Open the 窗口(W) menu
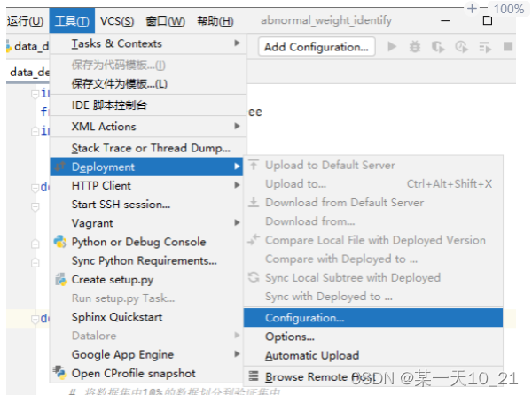The height and width of the screenshot is (395, 532). tap(165, 21)
